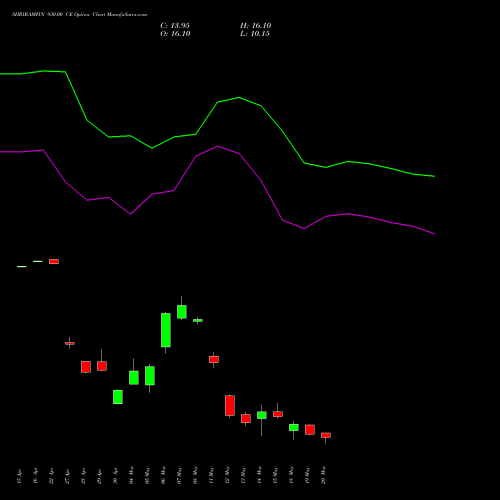Viewport: 500px width, 500px height.
Task: Click the 13 May date label
Action: (x=243, y=475)
